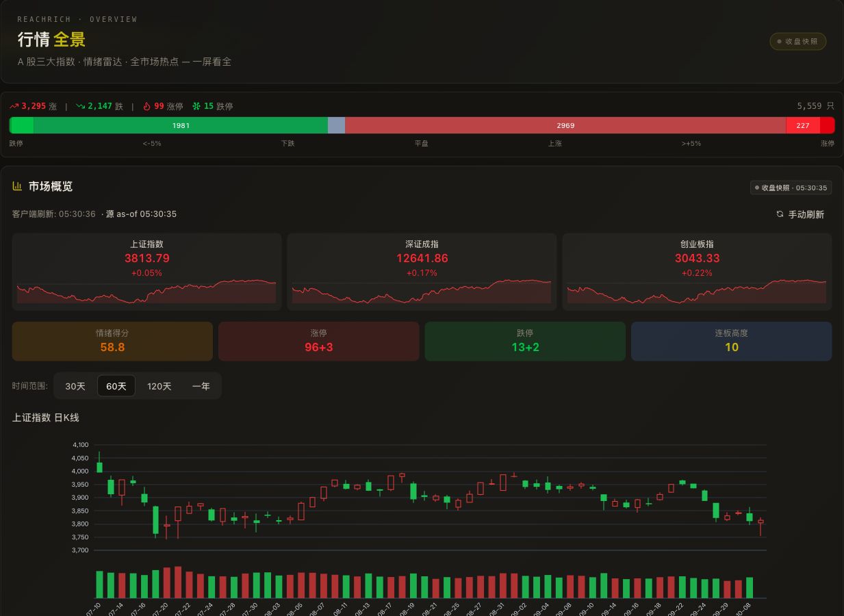This screenshot has height=616, width=844.
Task: Click the 3,700 y-axis label
Action: (x=80, y=550)
